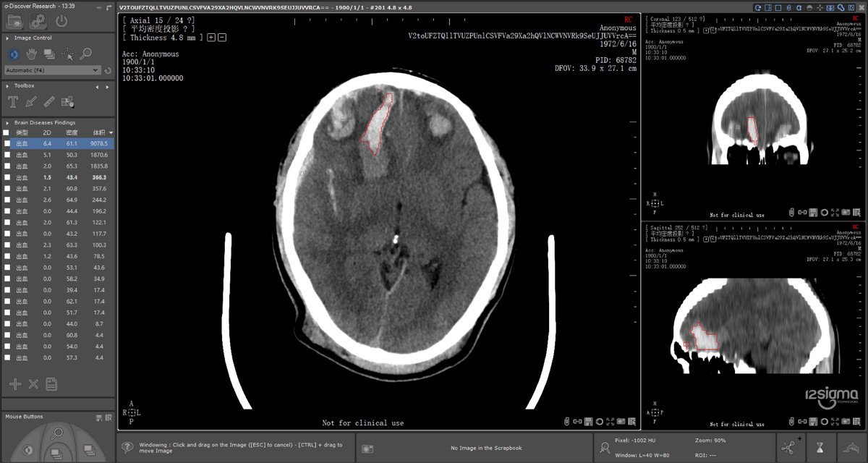
Task: Click the zoom magnifier in Mouse Buttons wheel
Action: 57,434
